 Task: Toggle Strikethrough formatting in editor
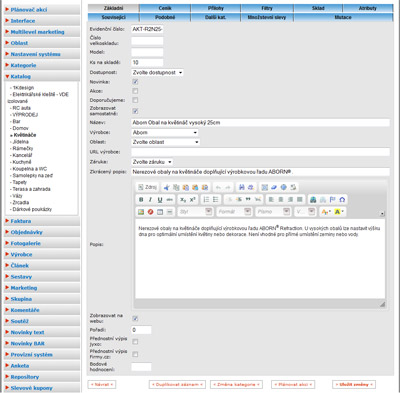(170, 200)
